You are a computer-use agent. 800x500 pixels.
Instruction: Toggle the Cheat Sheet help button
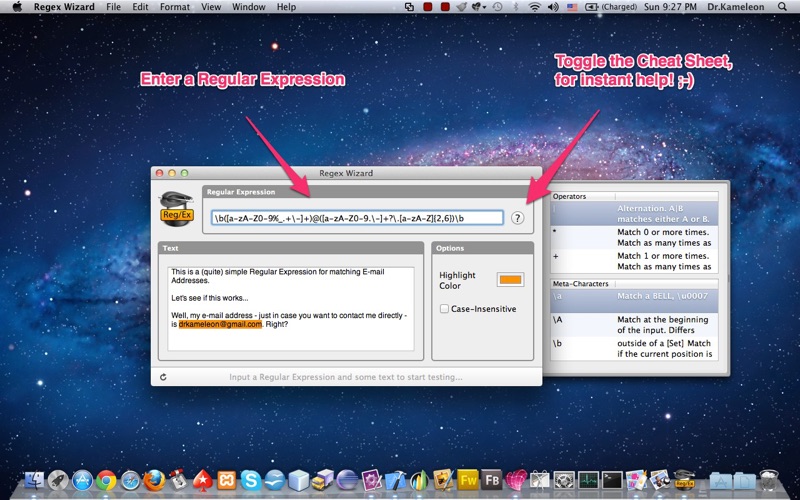click(x=517, y=218)
